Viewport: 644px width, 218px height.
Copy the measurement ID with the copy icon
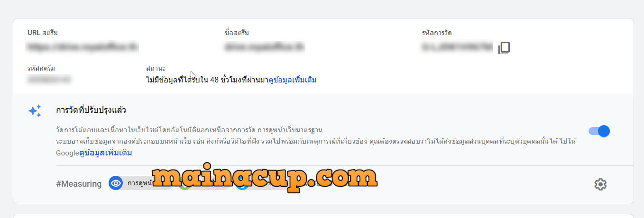pos(504,47)
